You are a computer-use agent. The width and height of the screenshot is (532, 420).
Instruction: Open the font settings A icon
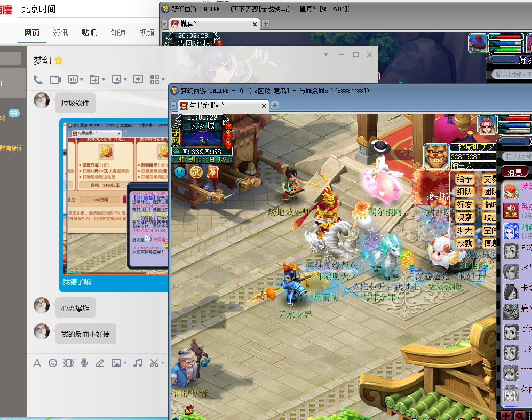coord(37,363)
